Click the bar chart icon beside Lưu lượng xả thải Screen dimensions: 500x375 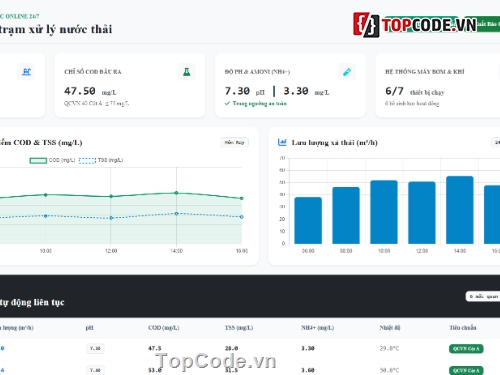(x=282, y=142)
